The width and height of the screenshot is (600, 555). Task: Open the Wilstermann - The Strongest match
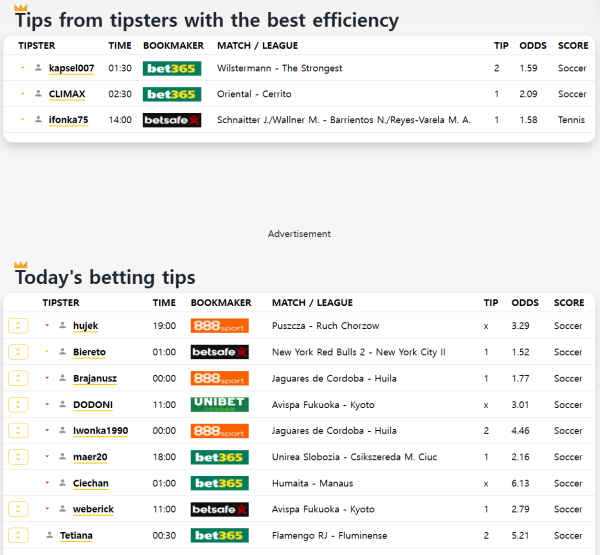click(279, 68)
